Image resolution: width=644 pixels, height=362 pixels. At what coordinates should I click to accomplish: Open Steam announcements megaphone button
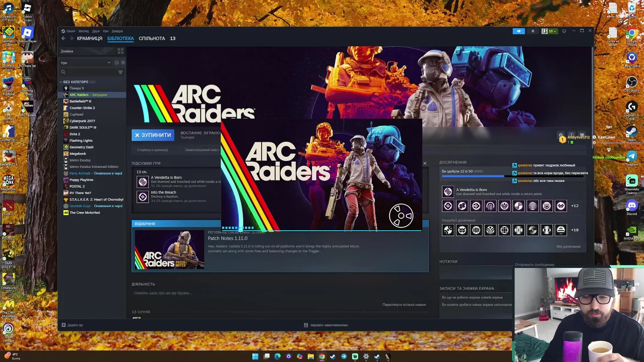[x=519, y=31]
